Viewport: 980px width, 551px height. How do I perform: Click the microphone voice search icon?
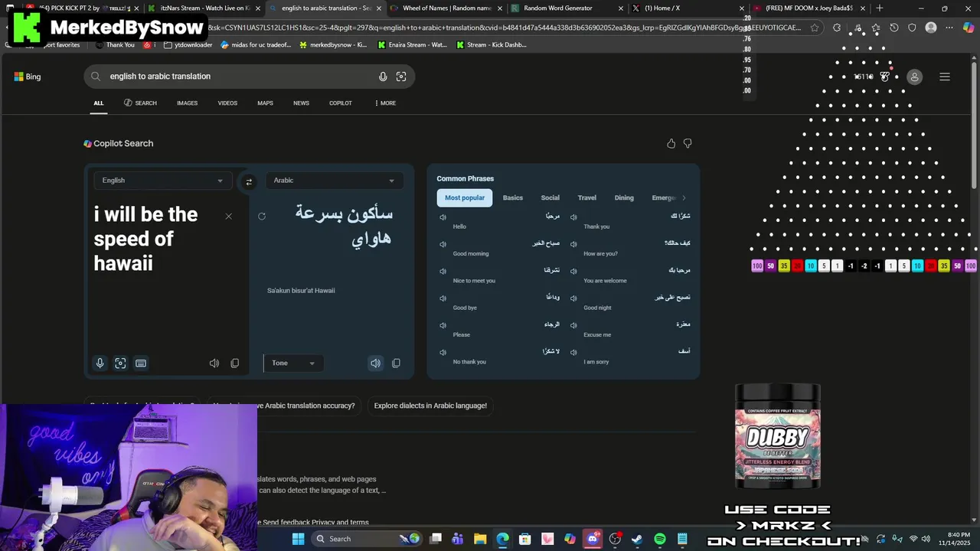[x=383, y=77]
